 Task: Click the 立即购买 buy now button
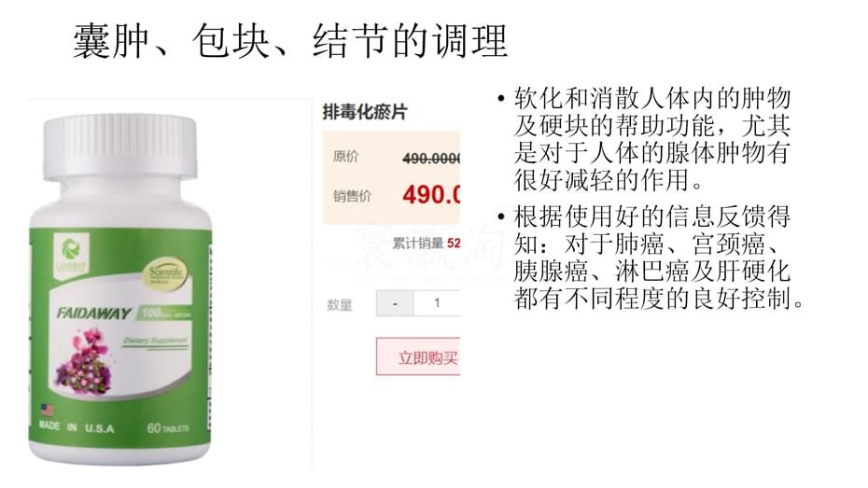tap(418, 356)
